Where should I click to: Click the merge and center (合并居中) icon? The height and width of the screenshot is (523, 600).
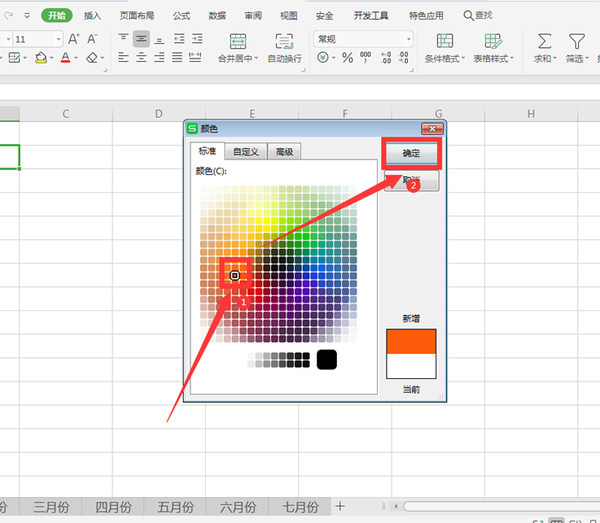click(x=238, y=41)
